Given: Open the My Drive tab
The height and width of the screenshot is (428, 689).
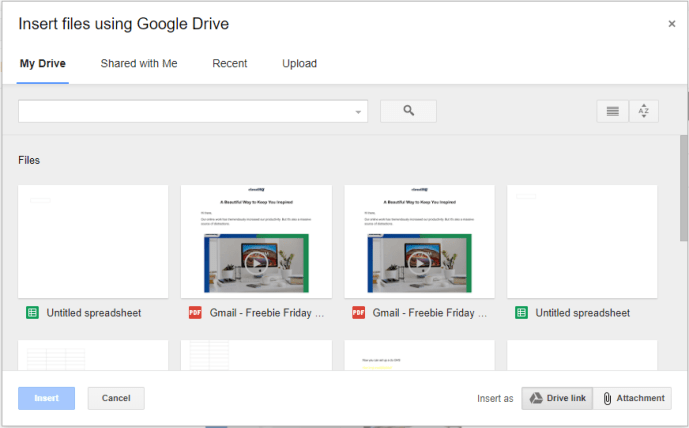Looking at the screenshot, I should point(43,64).
